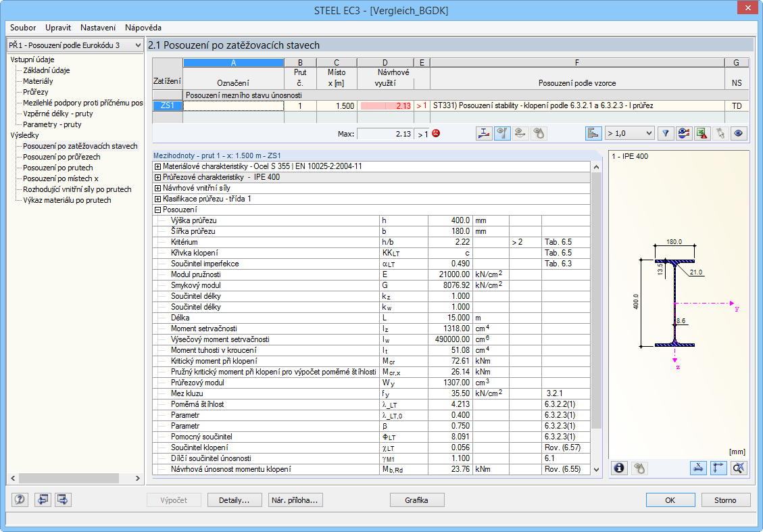Reset cross-section view zoom icon
763x532 pixels.
[x=739, y=468]
